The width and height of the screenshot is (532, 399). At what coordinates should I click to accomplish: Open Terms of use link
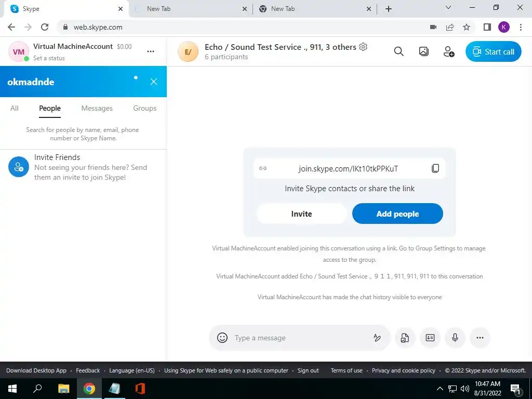[347, 370]
